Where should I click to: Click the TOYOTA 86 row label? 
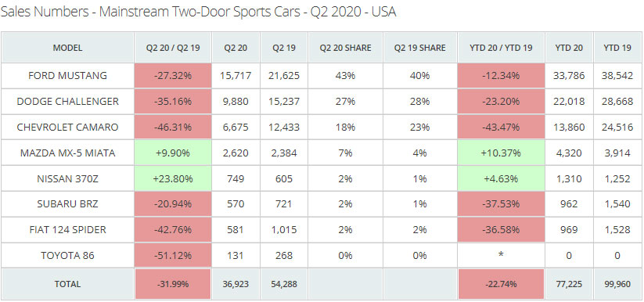click(67, 256)
